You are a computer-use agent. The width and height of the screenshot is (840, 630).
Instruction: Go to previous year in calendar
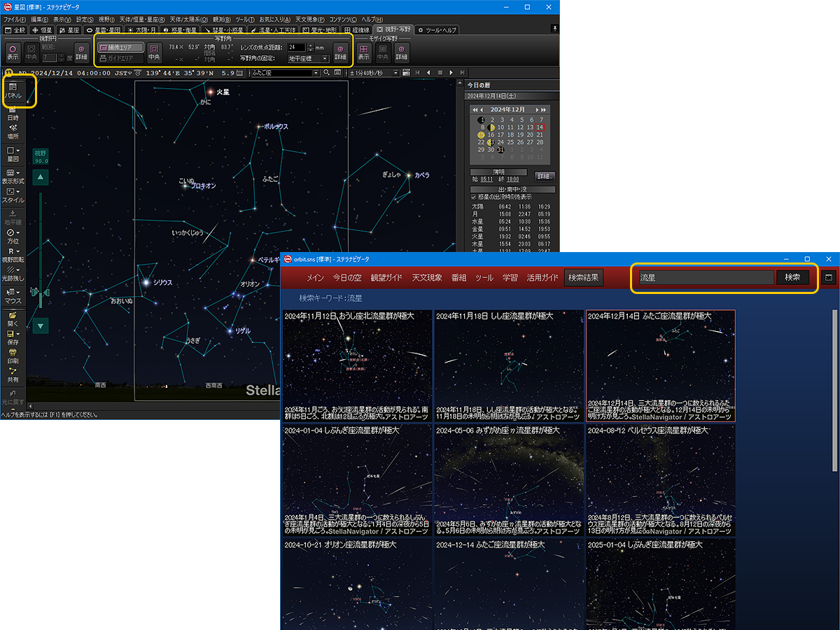pos(477,110)
